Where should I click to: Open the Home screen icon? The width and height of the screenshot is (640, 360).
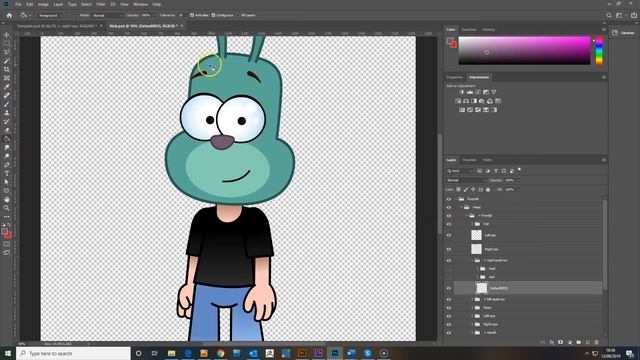9,15
